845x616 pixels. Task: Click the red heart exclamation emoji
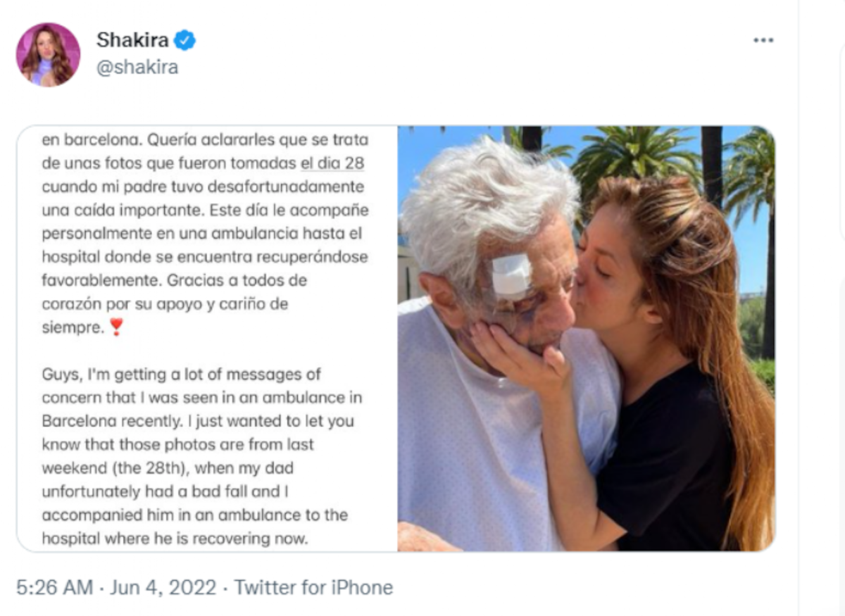coord(116,327)
